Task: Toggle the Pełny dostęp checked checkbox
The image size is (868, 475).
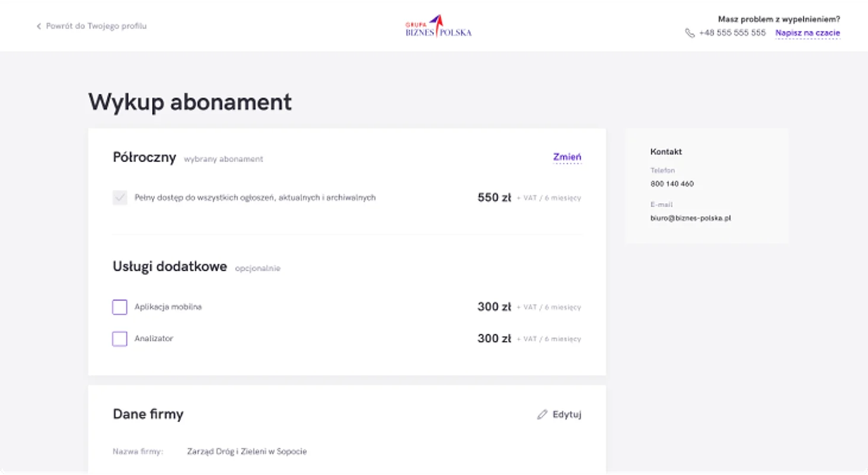Action: coord(120,198)
